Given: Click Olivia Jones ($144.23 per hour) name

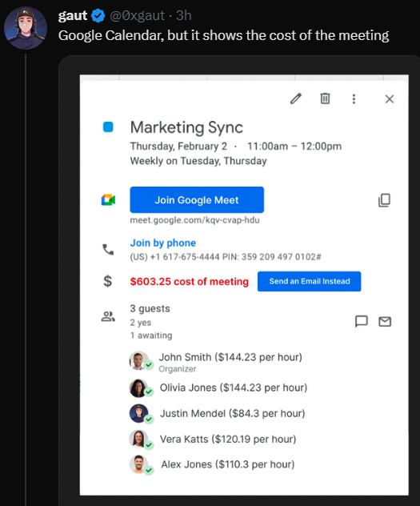Looking at the screenshot, I should [x=234, y=388].
